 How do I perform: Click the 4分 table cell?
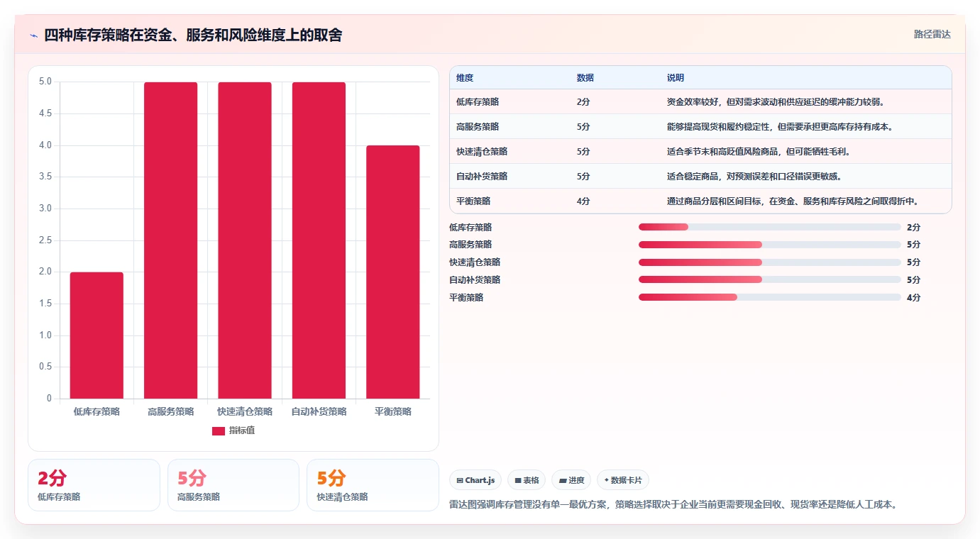click(583, 201)
